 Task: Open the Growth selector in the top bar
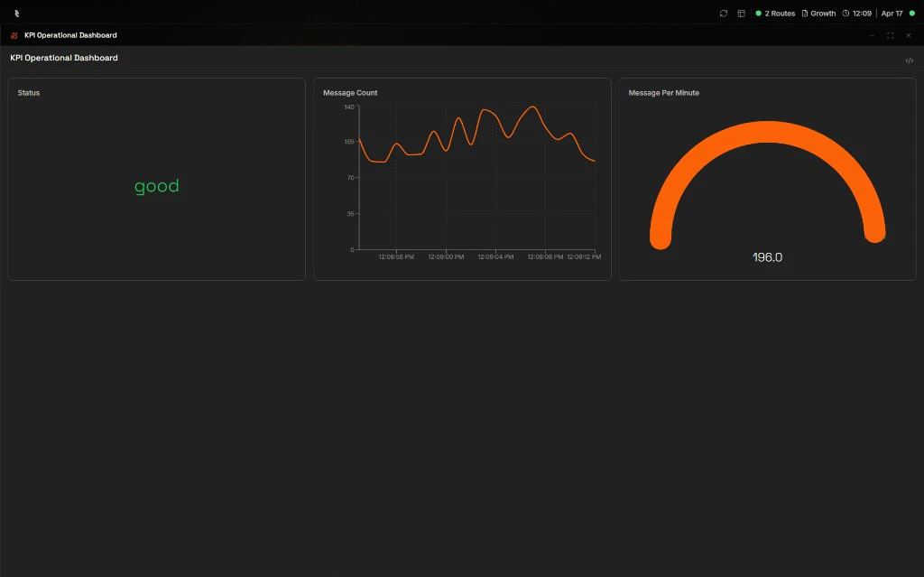pyautogui.click(x=823, y=14)
